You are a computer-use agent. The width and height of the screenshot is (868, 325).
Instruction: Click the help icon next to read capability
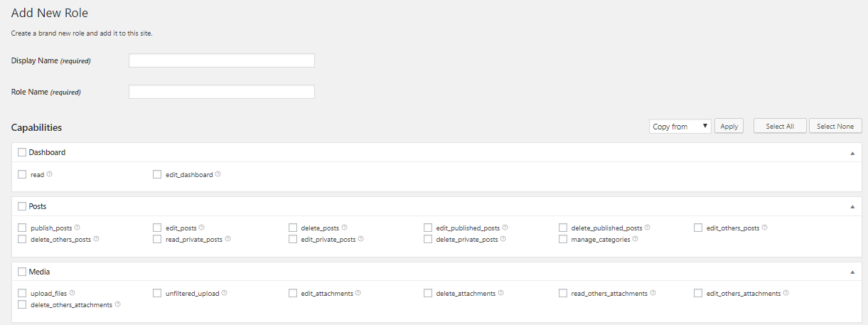click(50, 174)
